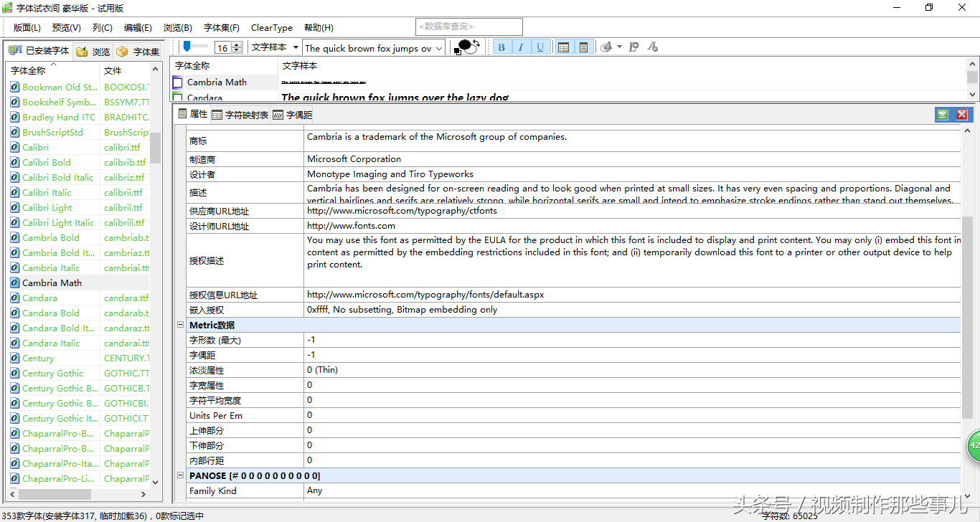This screenshot has height=522, width=980.
Task: Toggle underline formatting for the samples
Action: coord(540,47)
